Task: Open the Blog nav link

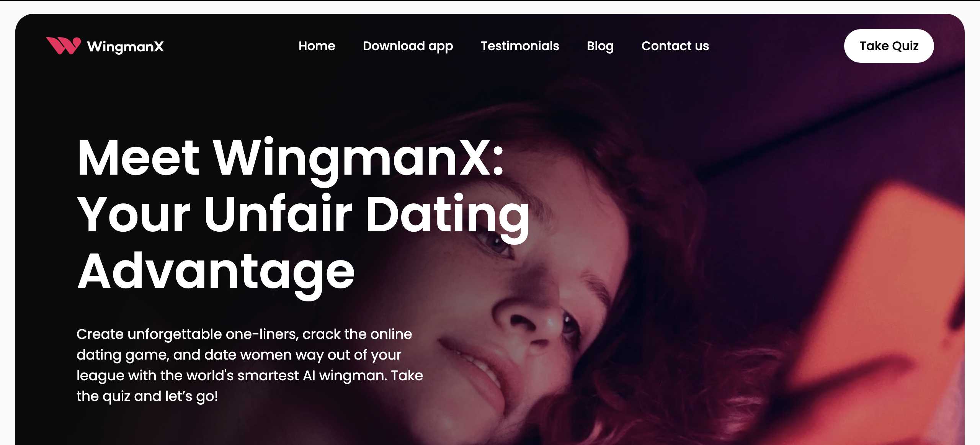Action: (x=600, y=46)
